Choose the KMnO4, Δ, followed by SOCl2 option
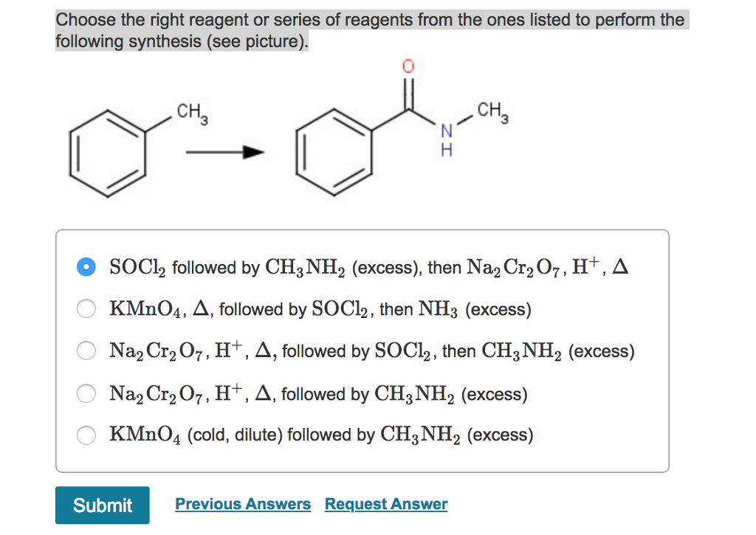Screen dimensions: 756x535 click(x=86, y=308)
